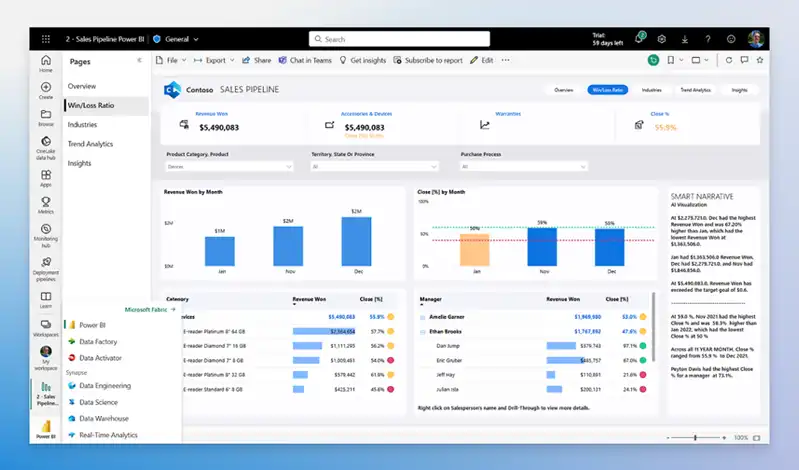The width and height of the screenshot is (799, 470).
Task: Open the comments icon in toolbar
Action: pyautogui.click(x=744, y=60)
